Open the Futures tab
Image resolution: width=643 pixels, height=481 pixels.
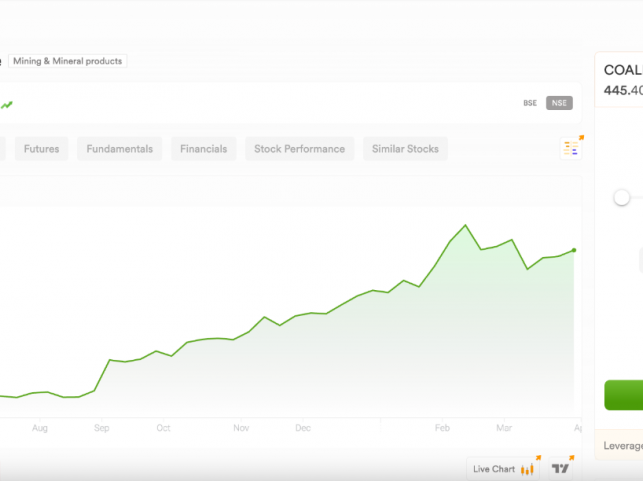point(41,149)
